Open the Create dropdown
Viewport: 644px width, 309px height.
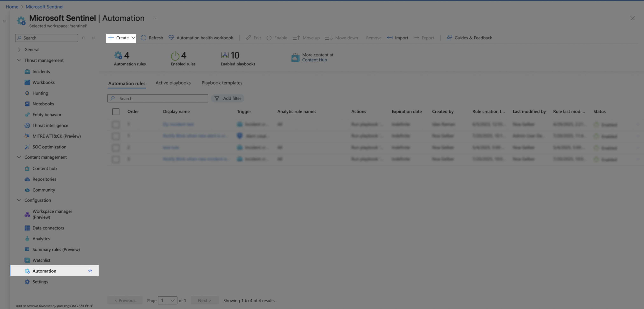(121, 38)
